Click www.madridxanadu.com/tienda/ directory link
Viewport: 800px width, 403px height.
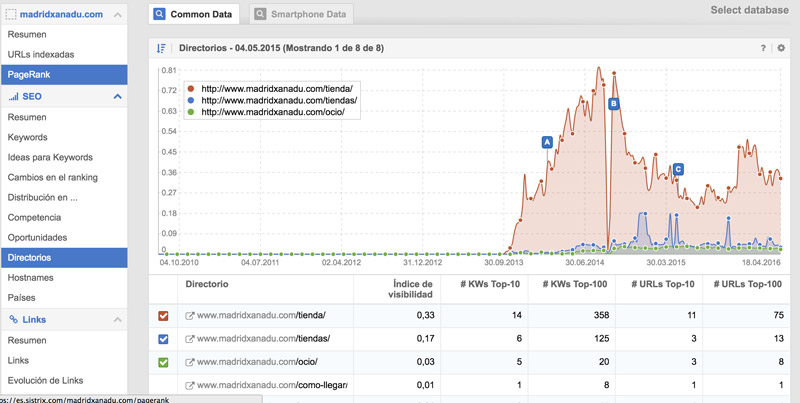261,316
